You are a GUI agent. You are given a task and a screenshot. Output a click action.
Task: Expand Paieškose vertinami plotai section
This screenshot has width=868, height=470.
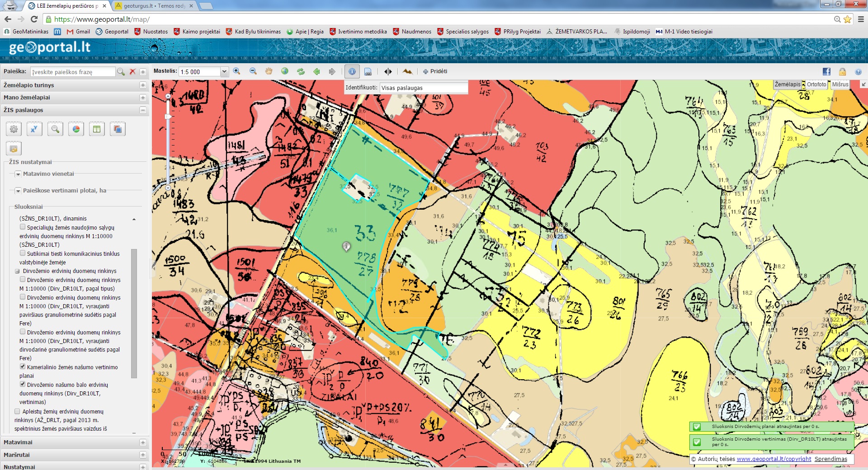pyautogui.click(x=18, y=191)
